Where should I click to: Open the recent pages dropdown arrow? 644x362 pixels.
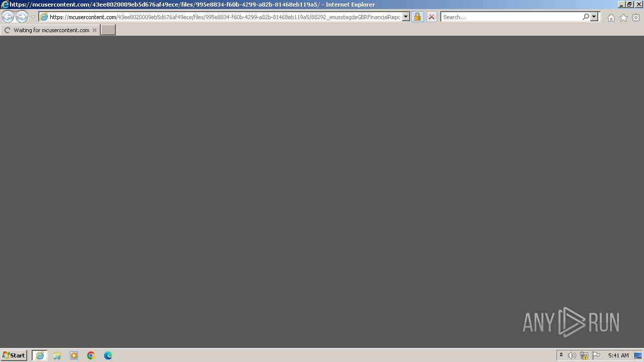pos(33,17)
